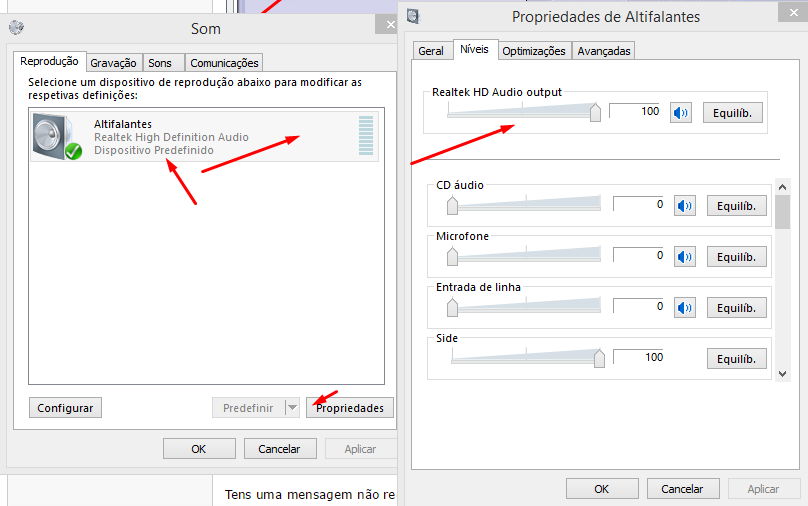808x506 pixels.
Task: Click the Propriedades button
Action: (350, 408)
